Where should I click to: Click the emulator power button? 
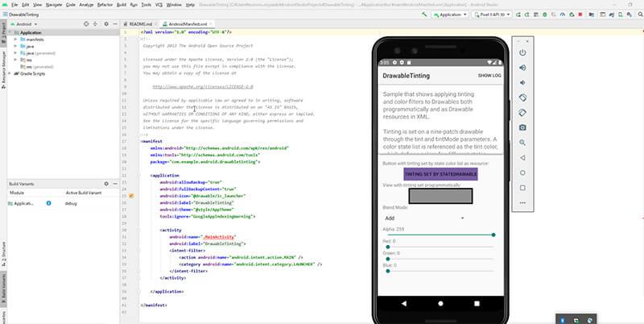522,52
